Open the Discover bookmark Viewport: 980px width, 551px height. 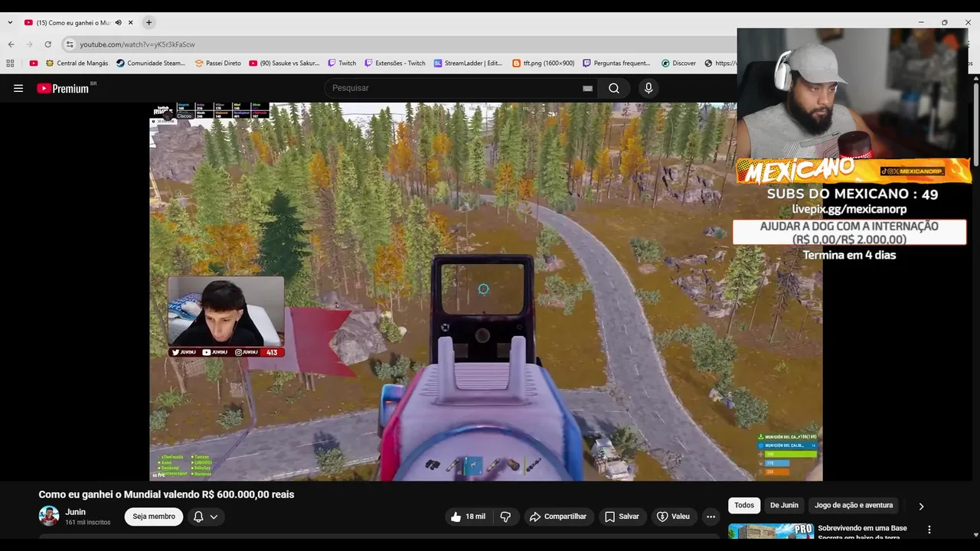tap(678, 63)
